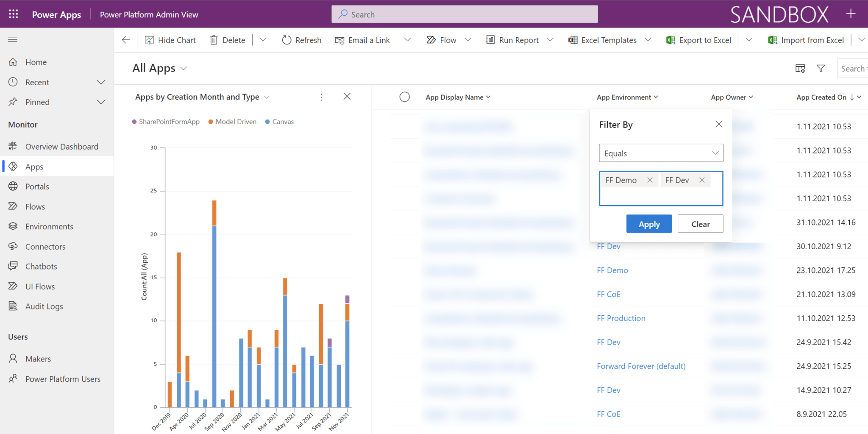The image size is (868, 434).
Task: Click inside the top Search field
Action: click(464, 14)
